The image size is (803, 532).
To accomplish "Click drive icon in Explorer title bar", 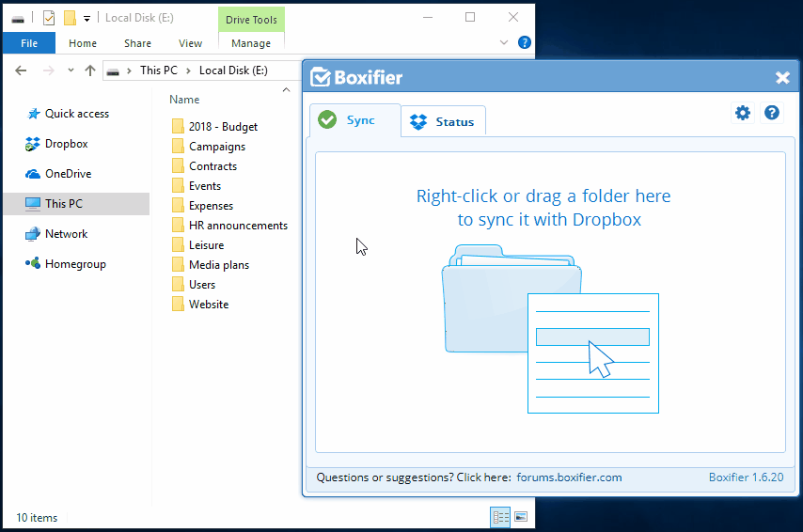I will [18, 20].
